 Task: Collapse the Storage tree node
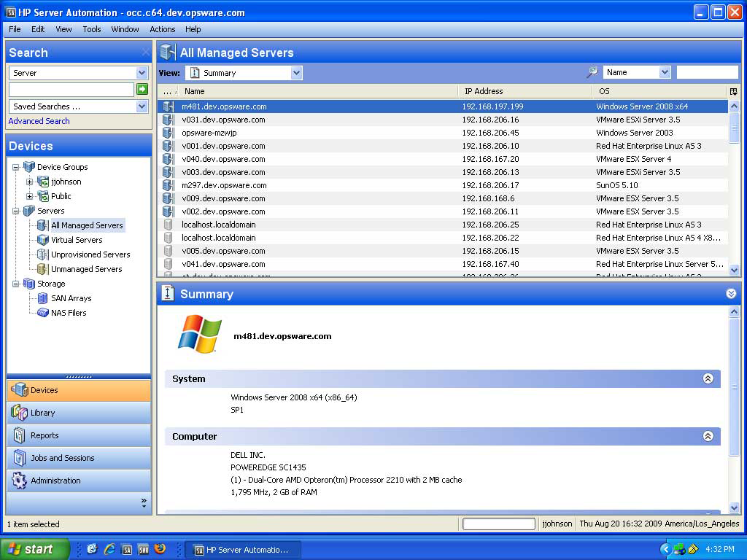coord(16,284)
